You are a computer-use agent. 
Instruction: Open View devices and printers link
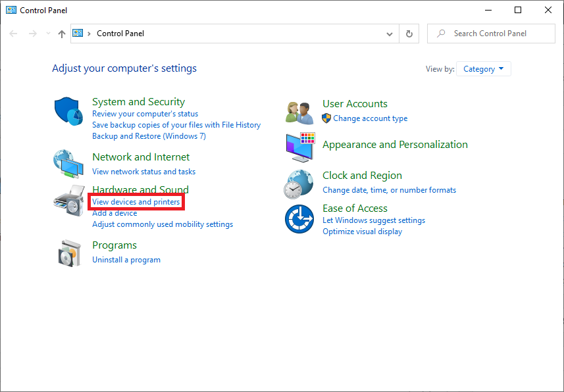[136, 202]
